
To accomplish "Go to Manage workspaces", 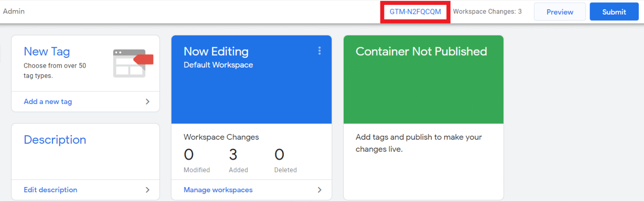I will point(218,190).
